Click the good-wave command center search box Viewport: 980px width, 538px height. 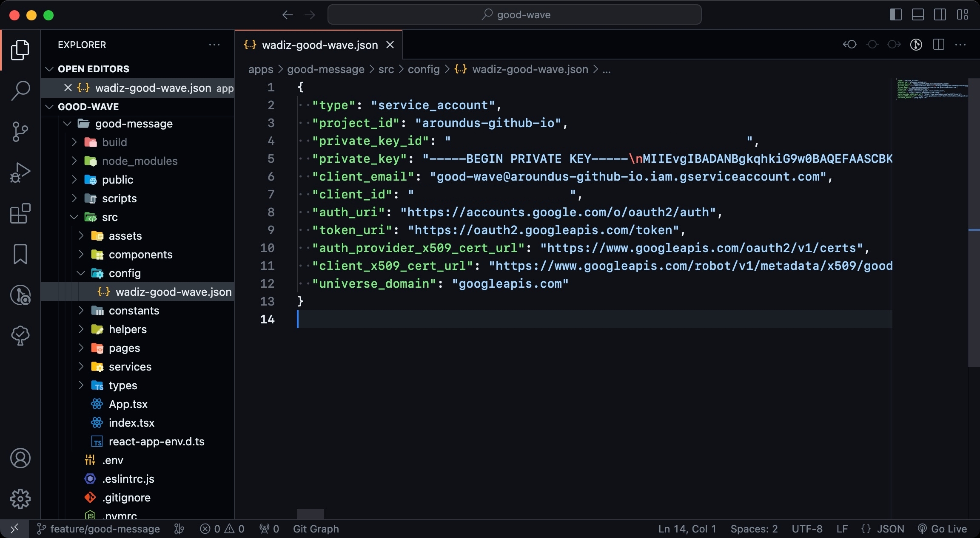point(514,15)
